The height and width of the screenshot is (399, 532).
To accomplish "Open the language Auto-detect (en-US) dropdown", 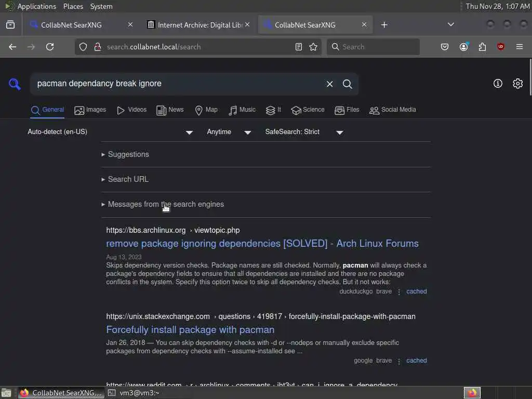I will point(110,132).
